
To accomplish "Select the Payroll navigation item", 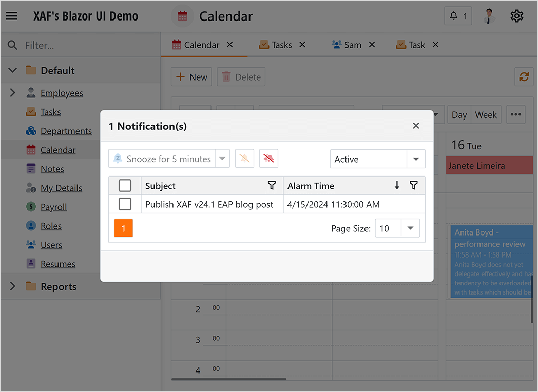I will click(x=54, y=207).
